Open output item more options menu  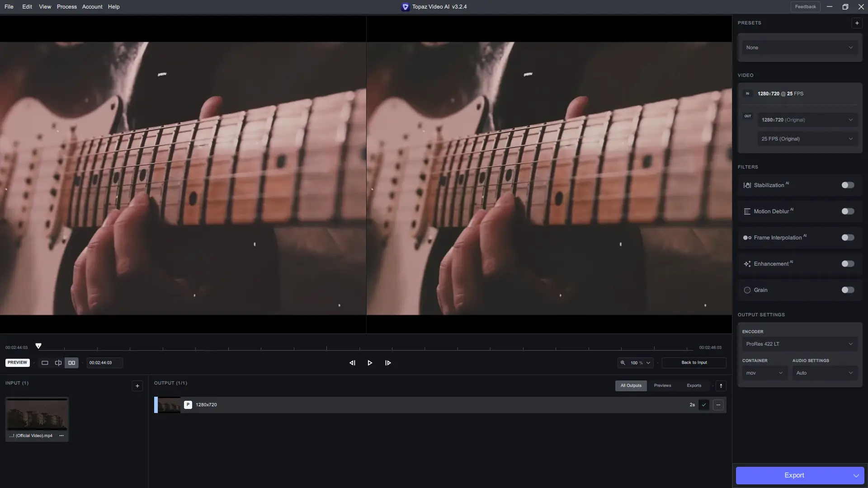coord(718,405)
